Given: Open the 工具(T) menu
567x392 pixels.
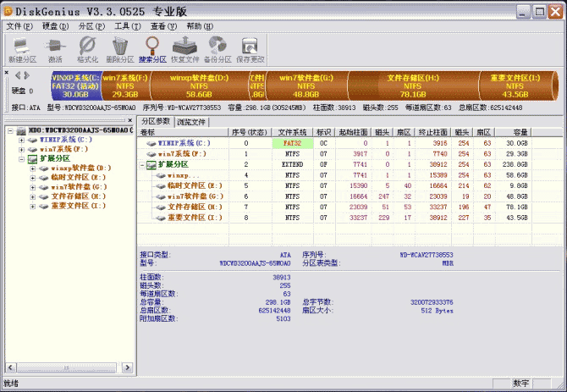Looking at the screenshot, I should pyautogui.click(x=127, y=26).
